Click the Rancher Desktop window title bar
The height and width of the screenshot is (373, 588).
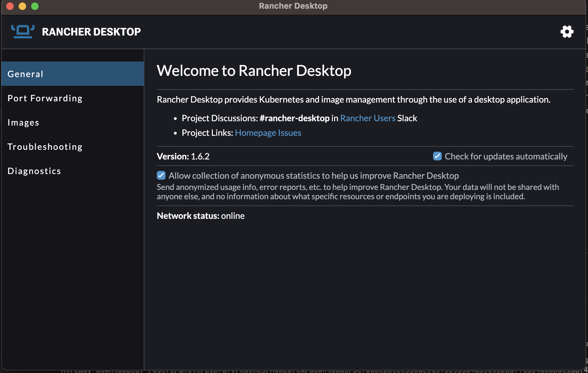[x=293, y=6]
